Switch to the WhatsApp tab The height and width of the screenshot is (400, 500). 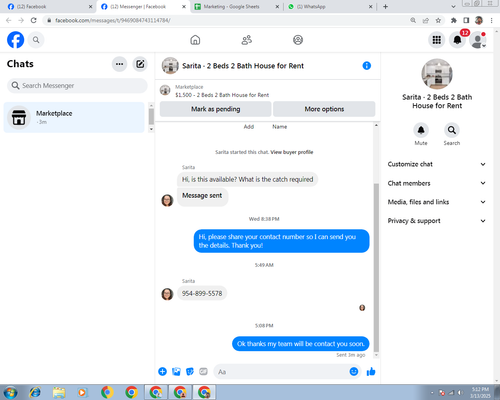(330, 7)
